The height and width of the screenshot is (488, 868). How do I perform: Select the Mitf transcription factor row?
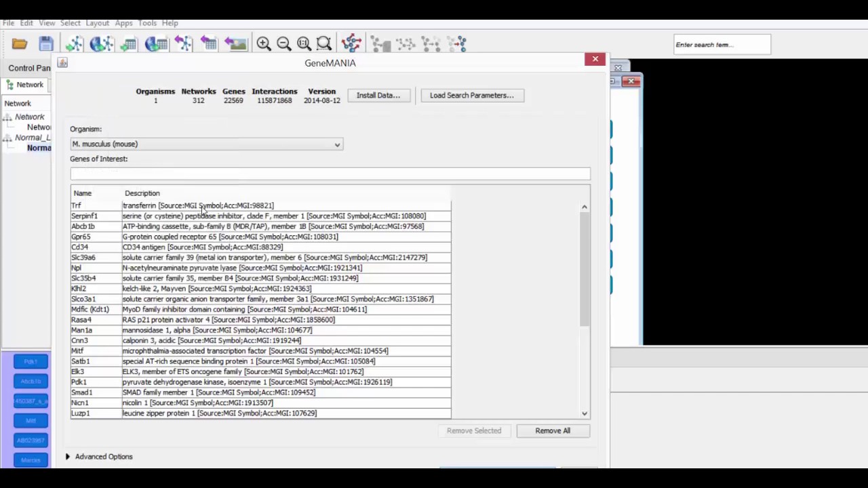click(260, 351)
